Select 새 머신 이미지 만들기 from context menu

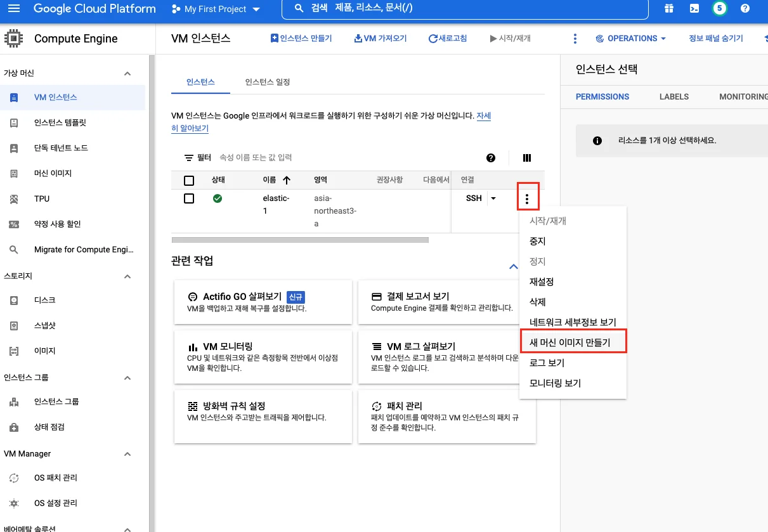(x=569, y=342)
